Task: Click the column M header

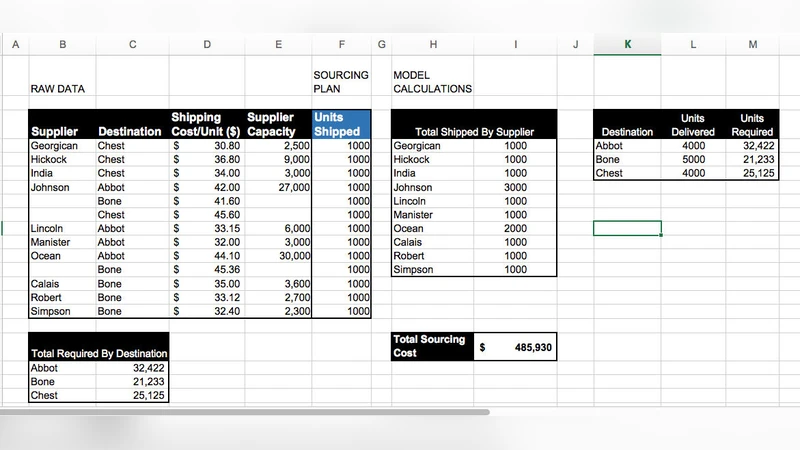Action: (752, 44)
